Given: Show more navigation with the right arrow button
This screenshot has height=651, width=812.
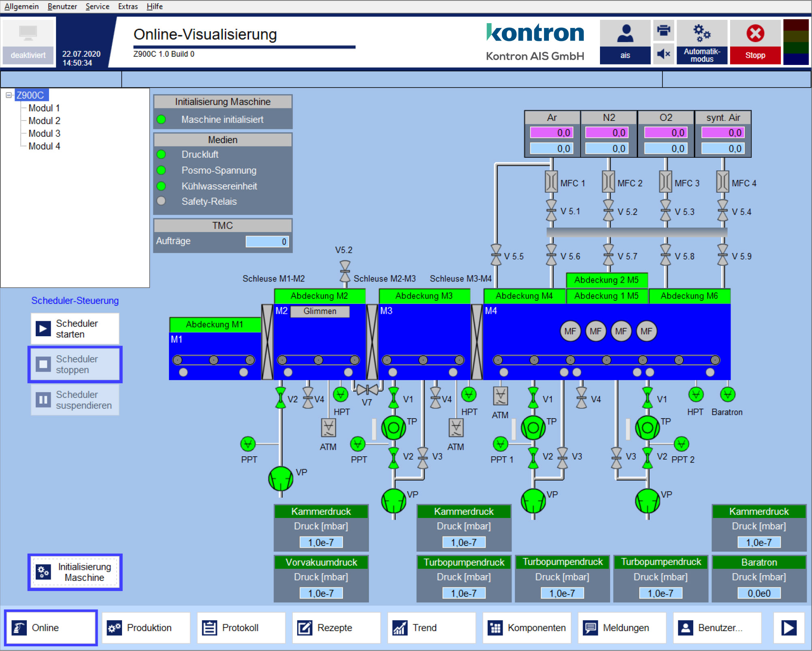Looking at the screenshot, I should 788,627.
